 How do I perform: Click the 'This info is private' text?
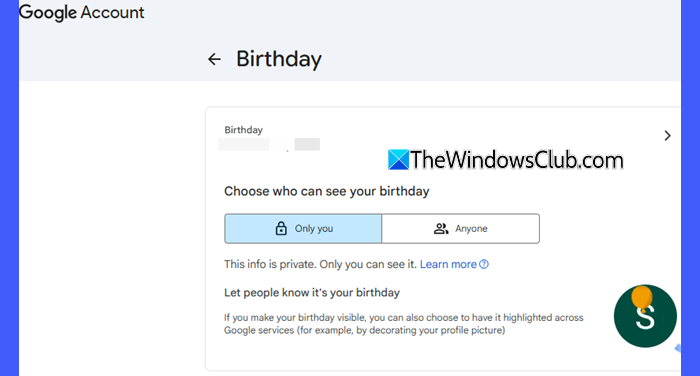click(321, 264)
